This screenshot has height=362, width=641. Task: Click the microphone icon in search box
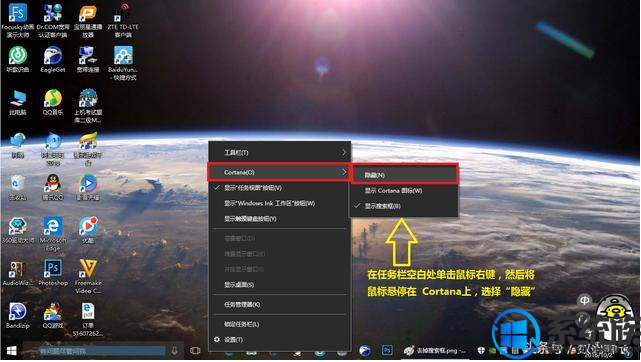(175, 351)
